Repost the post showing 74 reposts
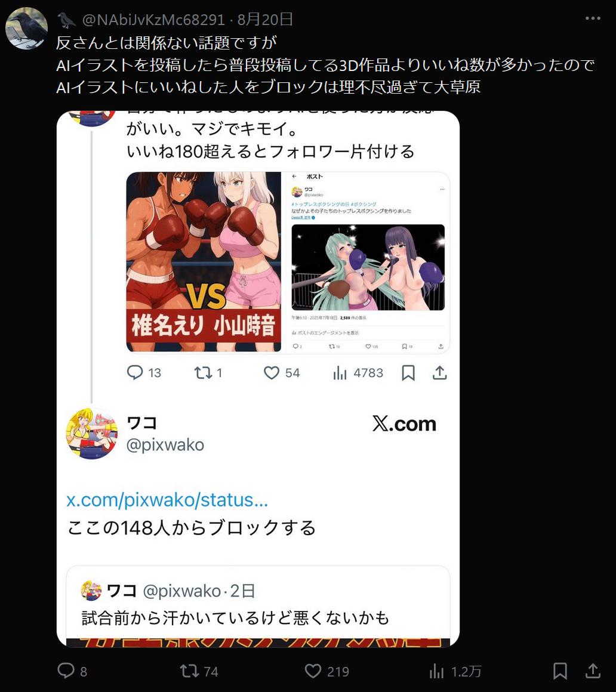616x692 pixels. pos(199,671)
